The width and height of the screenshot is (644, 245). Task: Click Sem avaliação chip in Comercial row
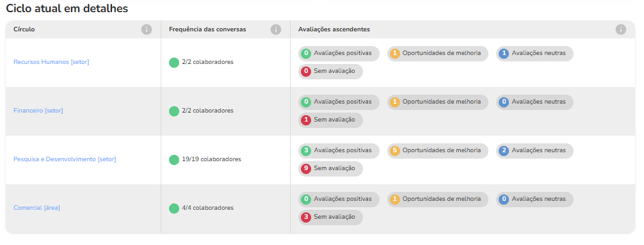point(330,217)
